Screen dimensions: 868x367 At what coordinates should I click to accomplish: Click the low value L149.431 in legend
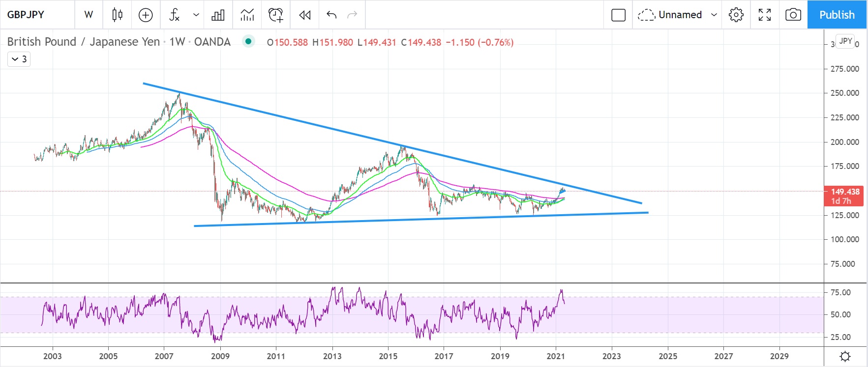[x=377, y=42]
